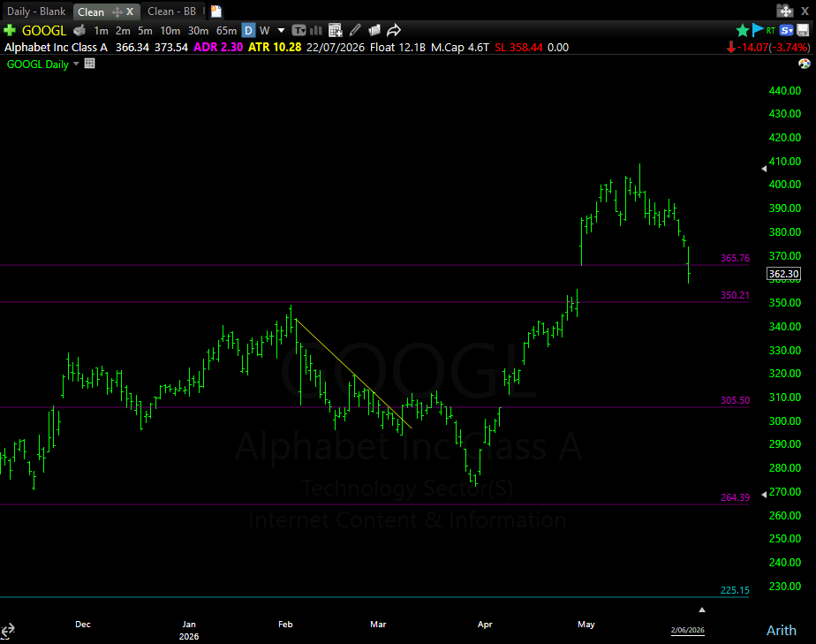Open the T text-style dropdown icon
Viewport: 816px width, 644px height.
pyautogui.click(x=298, y=31)
